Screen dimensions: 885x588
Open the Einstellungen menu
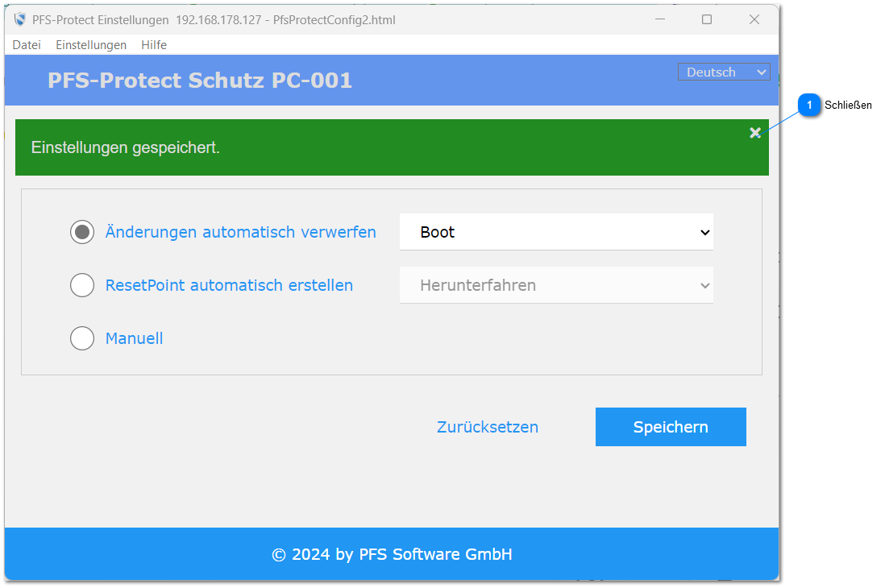[90, 45]
